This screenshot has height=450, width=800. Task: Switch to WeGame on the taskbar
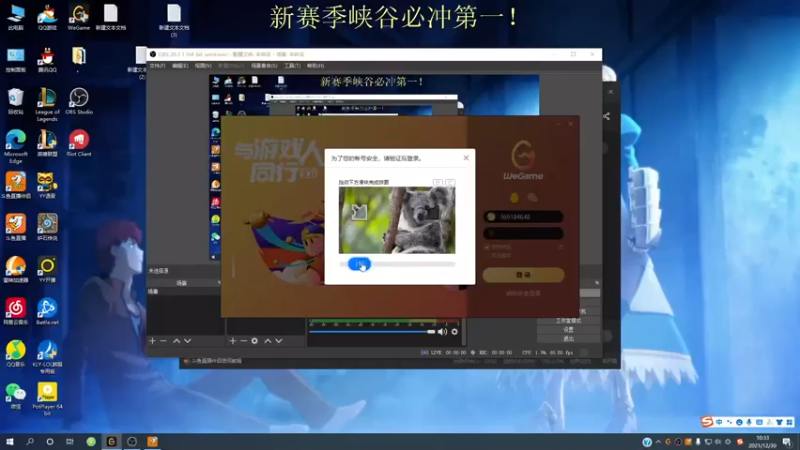[111, 441]
